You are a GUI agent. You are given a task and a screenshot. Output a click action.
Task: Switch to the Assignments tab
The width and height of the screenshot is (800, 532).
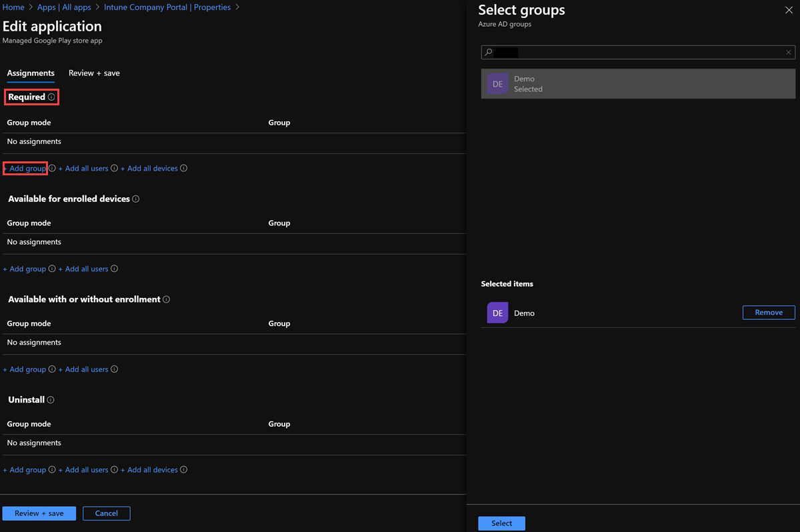point(31,73)
